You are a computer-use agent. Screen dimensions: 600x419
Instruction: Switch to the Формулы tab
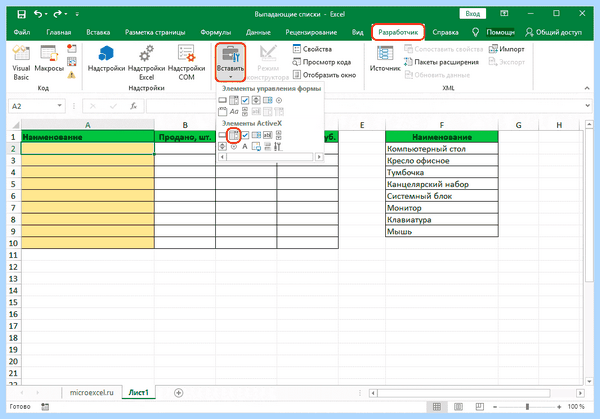click(x=215, y=32)
